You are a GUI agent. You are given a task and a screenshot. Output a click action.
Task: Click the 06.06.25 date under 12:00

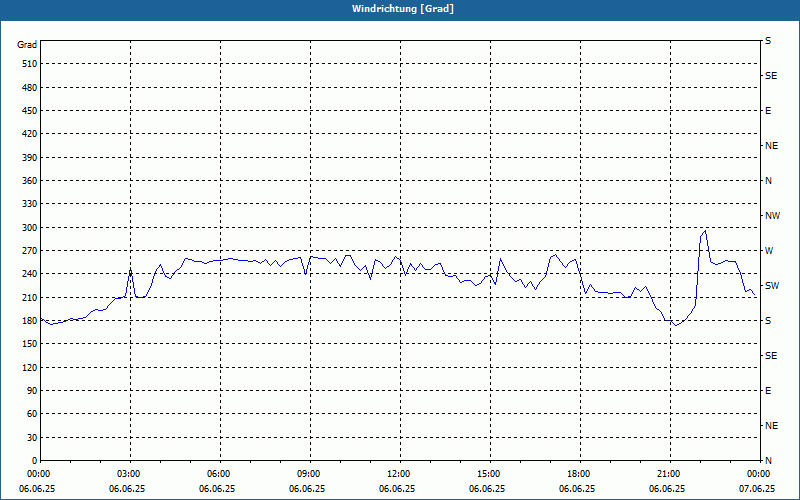(x=397, y=489)
